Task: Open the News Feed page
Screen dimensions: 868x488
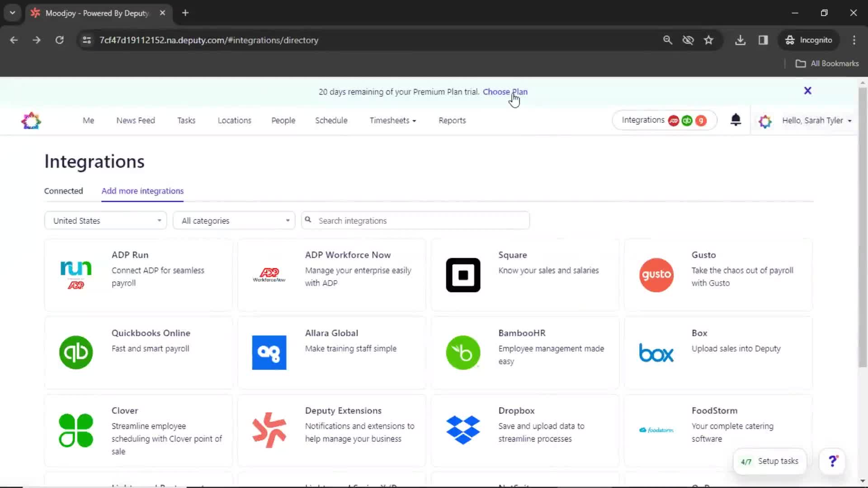Action: point(136,121)
